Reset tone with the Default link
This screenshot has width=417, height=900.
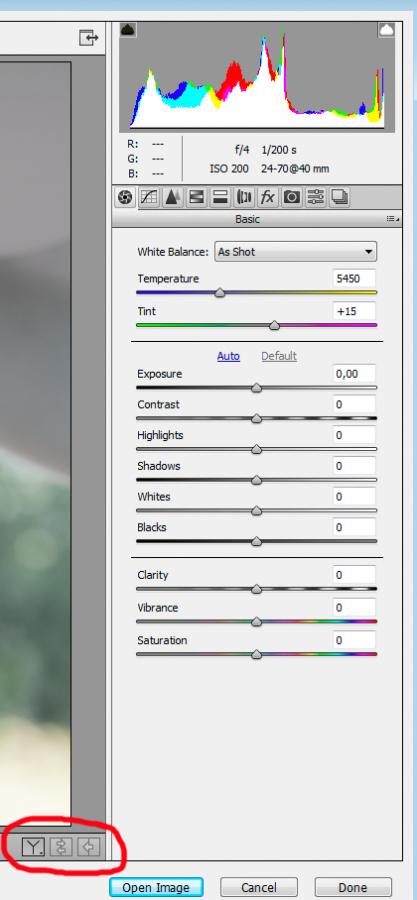point(279,356)
